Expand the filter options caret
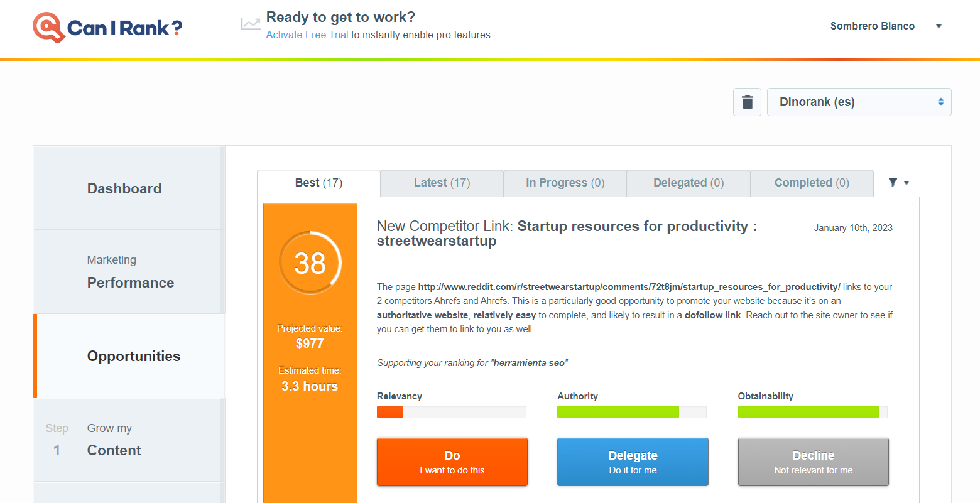980x503 pixels. (906, 183)
